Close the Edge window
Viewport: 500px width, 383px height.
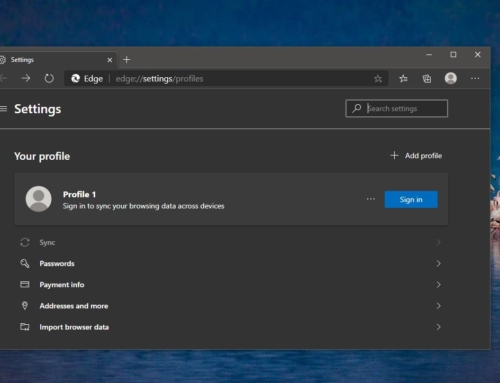477,54
